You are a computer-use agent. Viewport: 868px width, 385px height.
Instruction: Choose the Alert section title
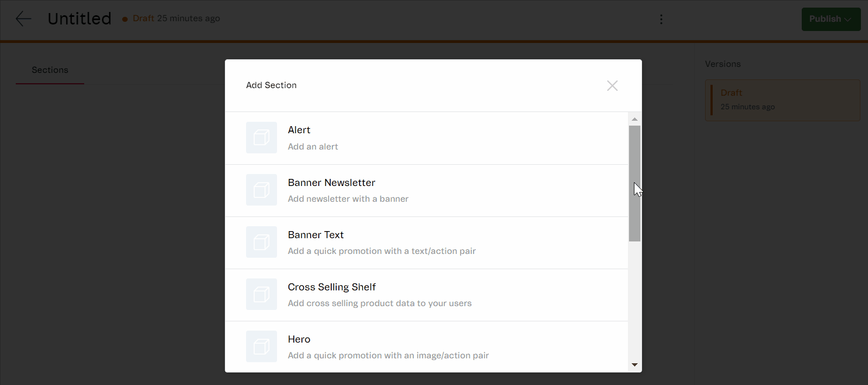click(x=299, y=130)
